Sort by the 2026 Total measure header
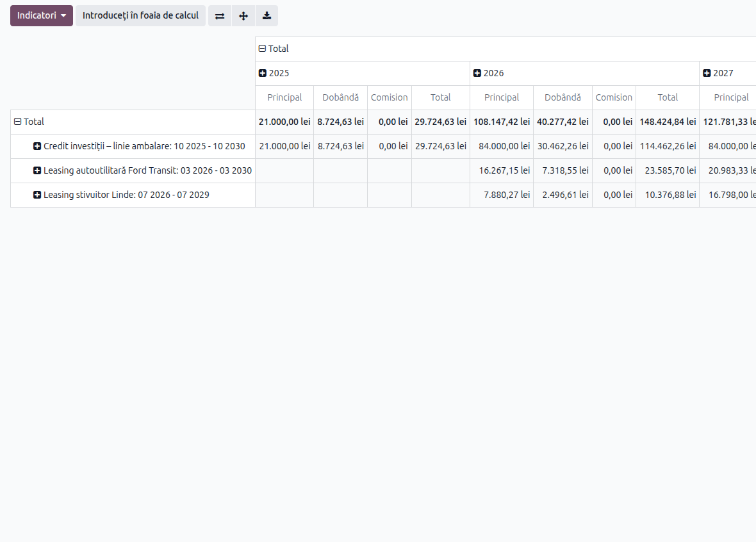Screen dimensions: 756x542 (x=668, y=97)
